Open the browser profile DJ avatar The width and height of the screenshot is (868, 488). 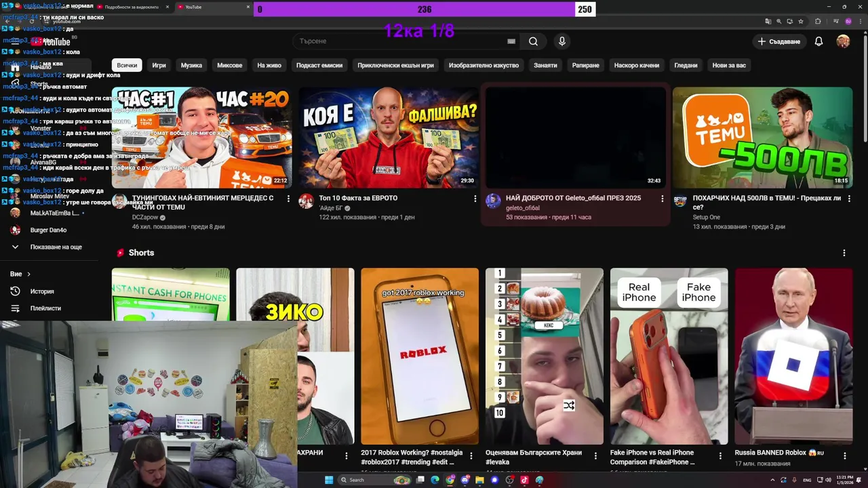[848, 21]
